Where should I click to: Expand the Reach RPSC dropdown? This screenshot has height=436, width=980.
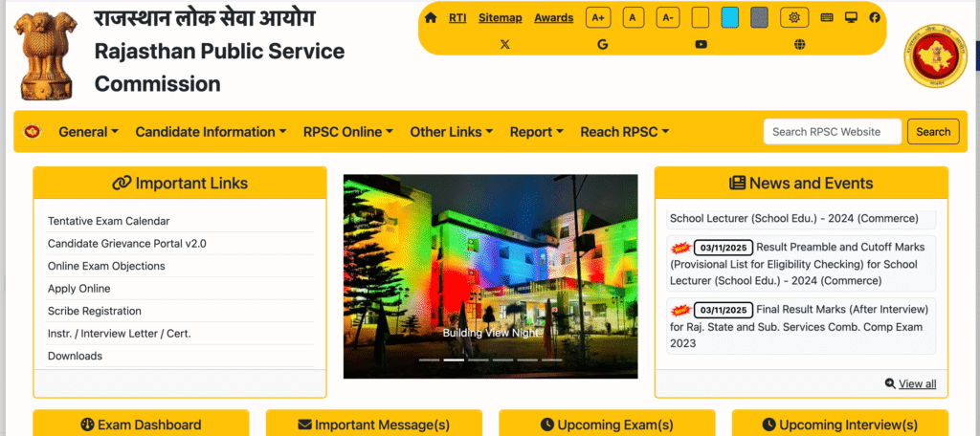tap(625, 132)
